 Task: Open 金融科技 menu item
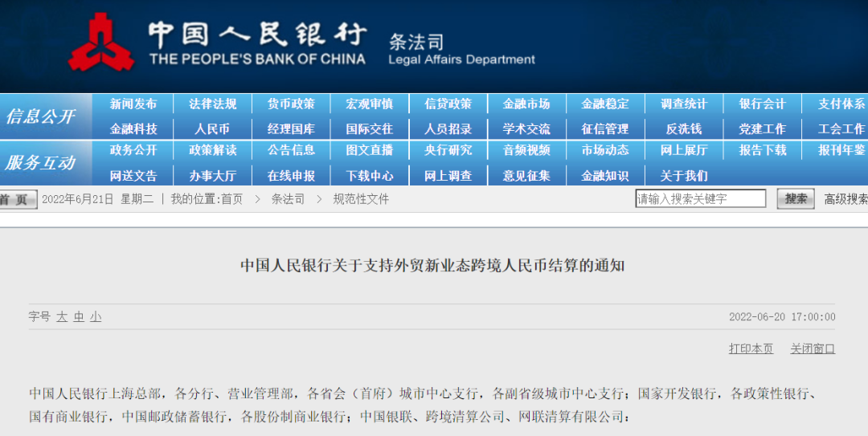point(133,129)
